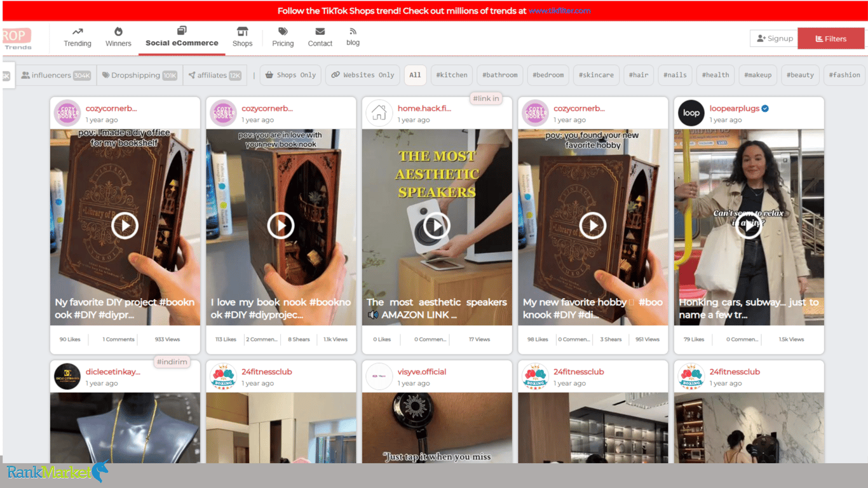The image size is (868, 488).
Task: Open the home.hack.fi... profile link
Action: (424, 109)
